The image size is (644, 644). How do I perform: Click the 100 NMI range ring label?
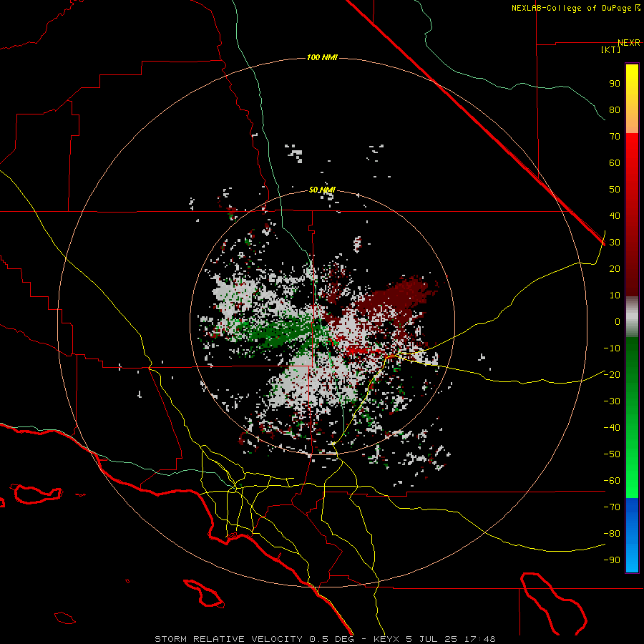(x=322, y=57)
